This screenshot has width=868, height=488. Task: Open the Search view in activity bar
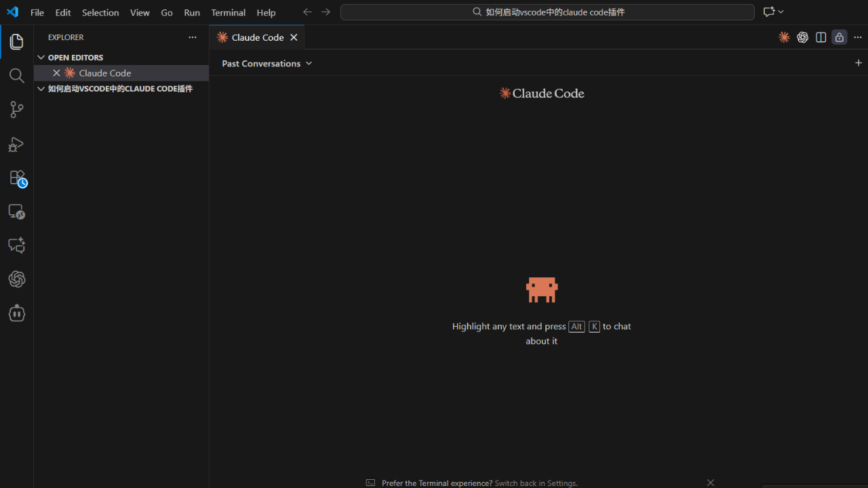coord(17,76)
